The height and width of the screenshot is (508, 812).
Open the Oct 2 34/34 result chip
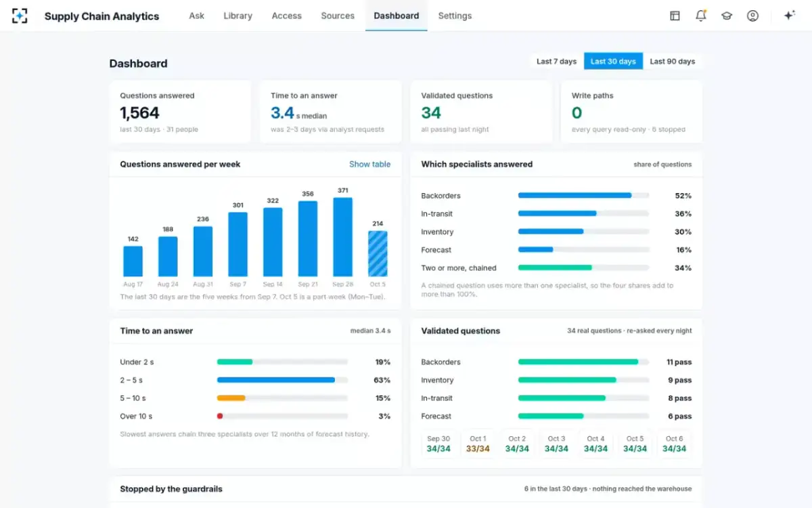point(517,444)
